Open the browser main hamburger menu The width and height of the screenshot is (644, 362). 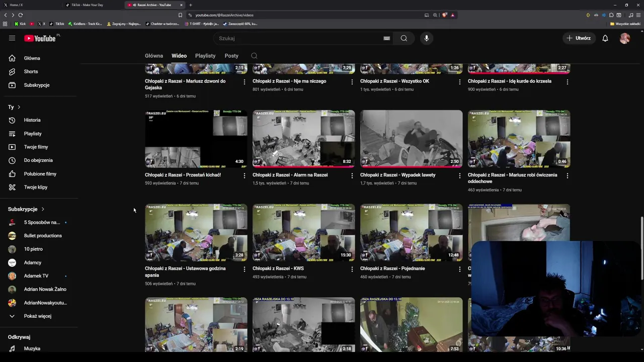(x=638, y=15)
